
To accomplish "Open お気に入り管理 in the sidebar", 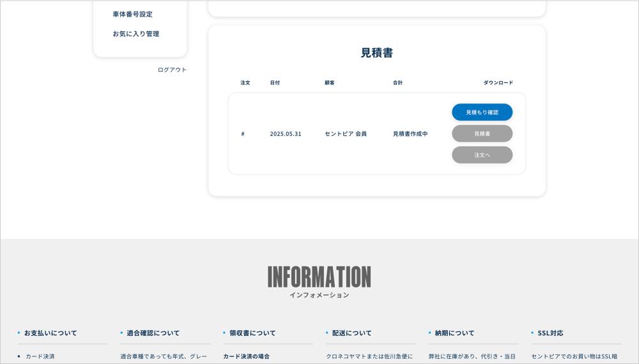I will (x=135, y=34).
